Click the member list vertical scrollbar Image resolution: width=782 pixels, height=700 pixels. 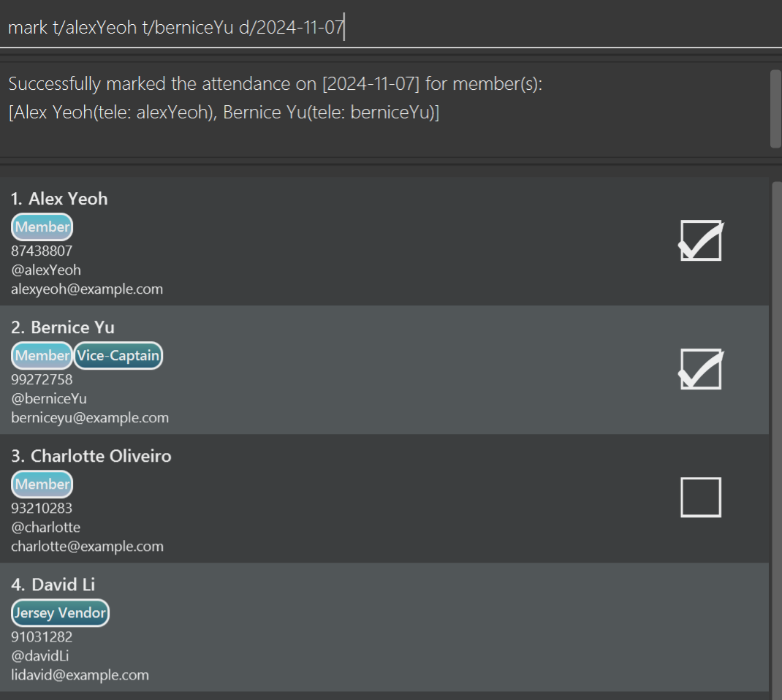[x=777, y=438]
